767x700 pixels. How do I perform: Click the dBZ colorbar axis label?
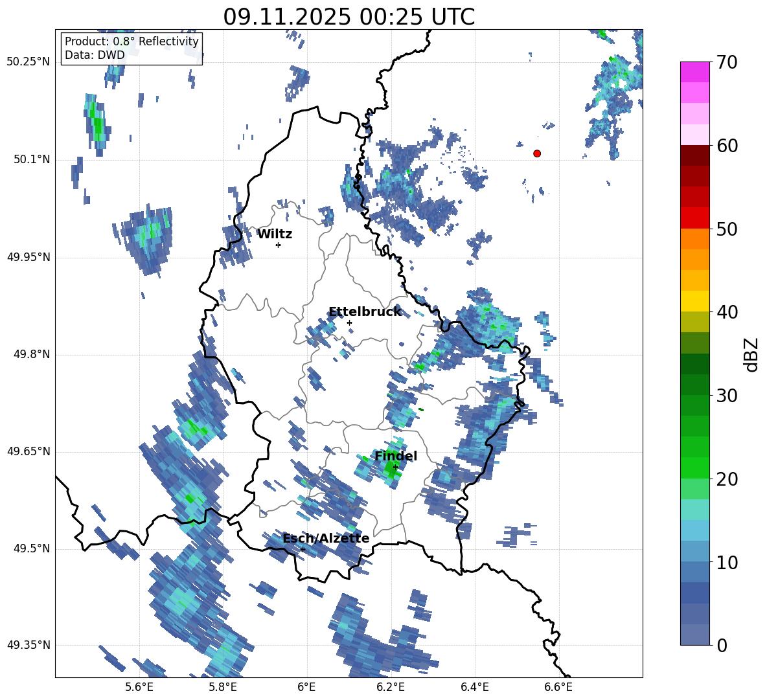coord(752,355)
